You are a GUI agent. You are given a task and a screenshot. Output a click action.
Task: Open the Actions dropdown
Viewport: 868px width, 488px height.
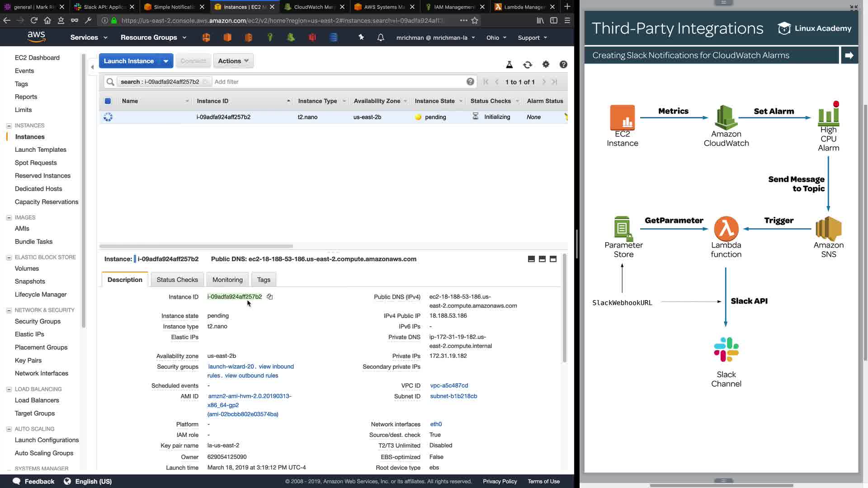[233, 61]
